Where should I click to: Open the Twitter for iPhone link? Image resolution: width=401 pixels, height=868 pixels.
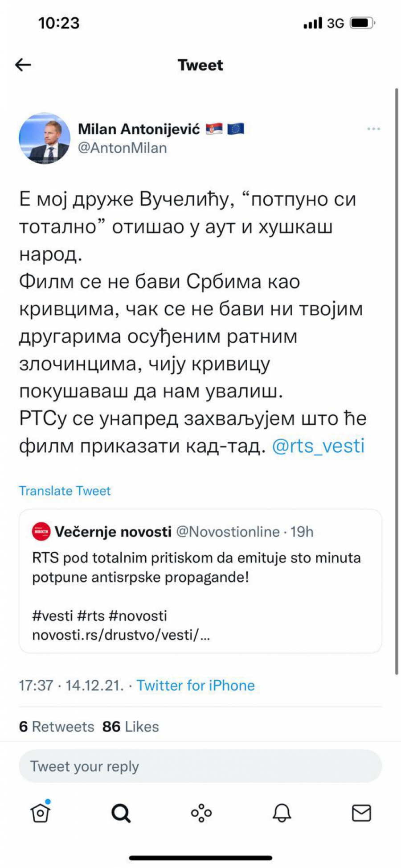pyautogui.click(x=196, y=685)
